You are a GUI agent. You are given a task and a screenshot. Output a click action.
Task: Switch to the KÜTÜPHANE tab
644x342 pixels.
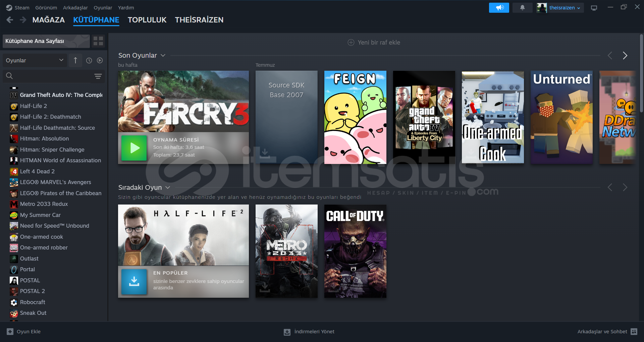pos(96,20)
